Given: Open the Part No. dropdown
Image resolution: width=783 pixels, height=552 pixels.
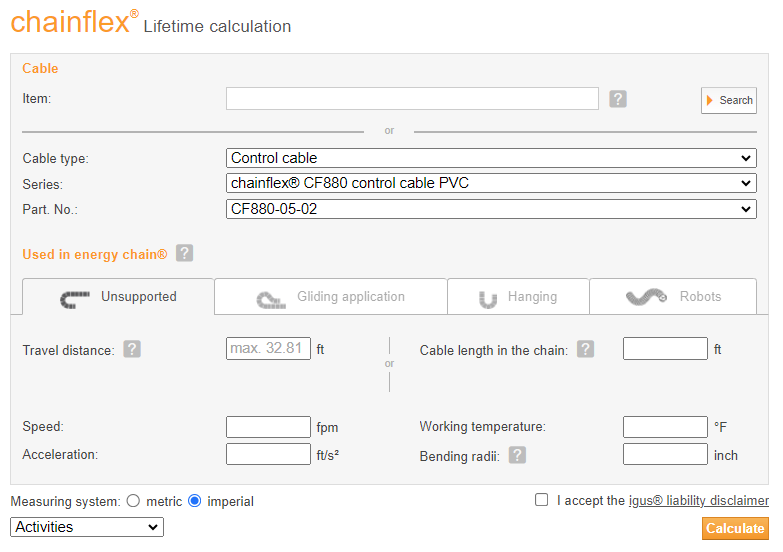Looking at the screenshot, I should click(x=491, y=209).
